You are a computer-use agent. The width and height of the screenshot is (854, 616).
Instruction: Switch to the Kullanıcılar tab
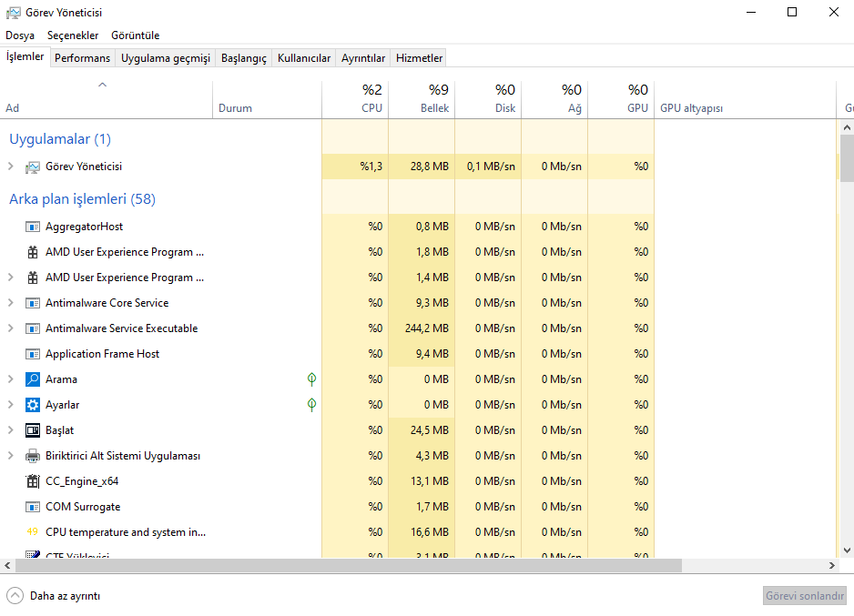point(304,58)
